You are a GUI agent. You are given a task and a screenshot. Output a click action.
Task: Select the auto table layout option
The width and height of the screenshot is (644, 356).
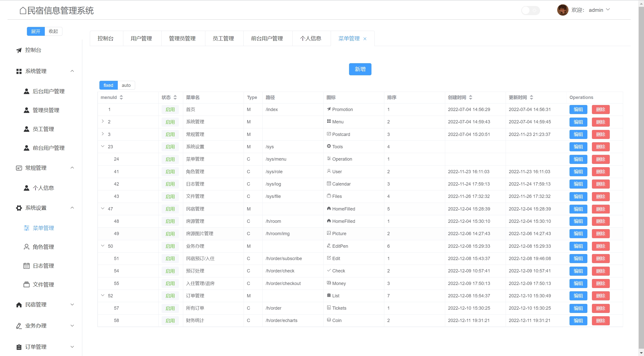point(126,85)
